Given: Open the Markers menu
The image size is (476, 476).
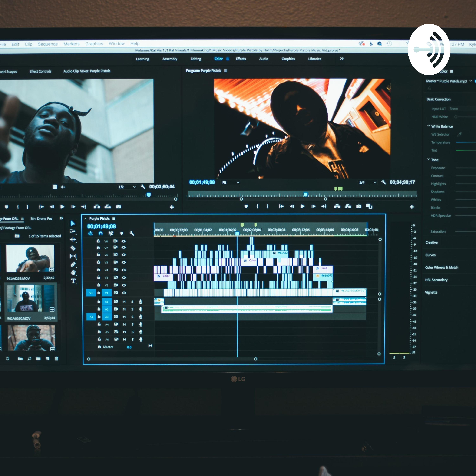Looking at the screenshot, I should (71, 44).
